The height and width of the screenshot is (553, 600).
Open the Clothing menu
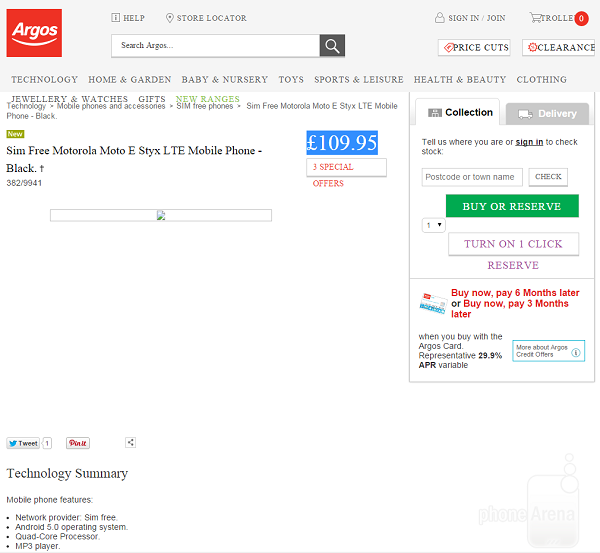[541, 80]
